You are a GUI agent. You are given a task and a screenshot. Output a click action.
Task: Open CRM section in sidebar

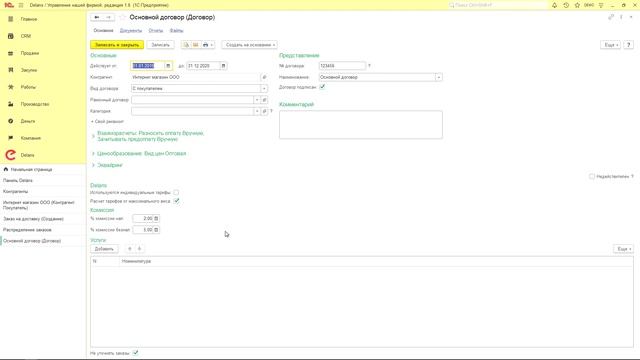(26, 36)
